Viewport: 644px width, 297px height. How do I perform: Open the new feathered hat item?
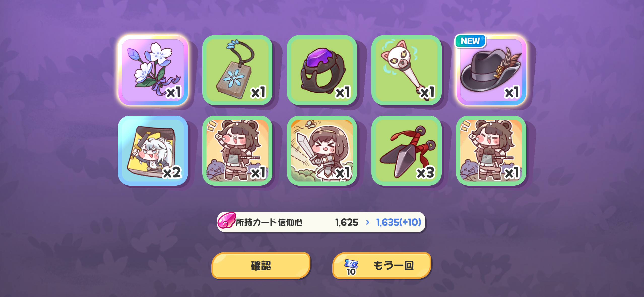point(491,70)
